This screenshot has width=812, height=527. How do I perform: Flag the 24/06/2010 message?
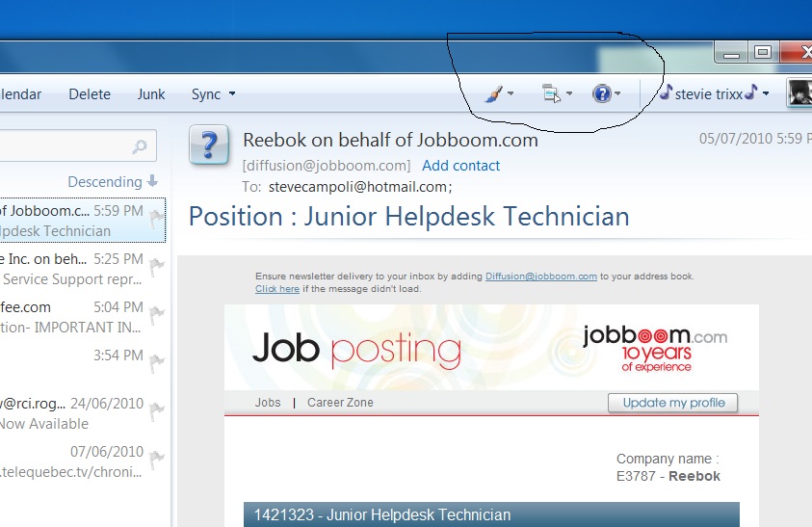tap(156, 412)
